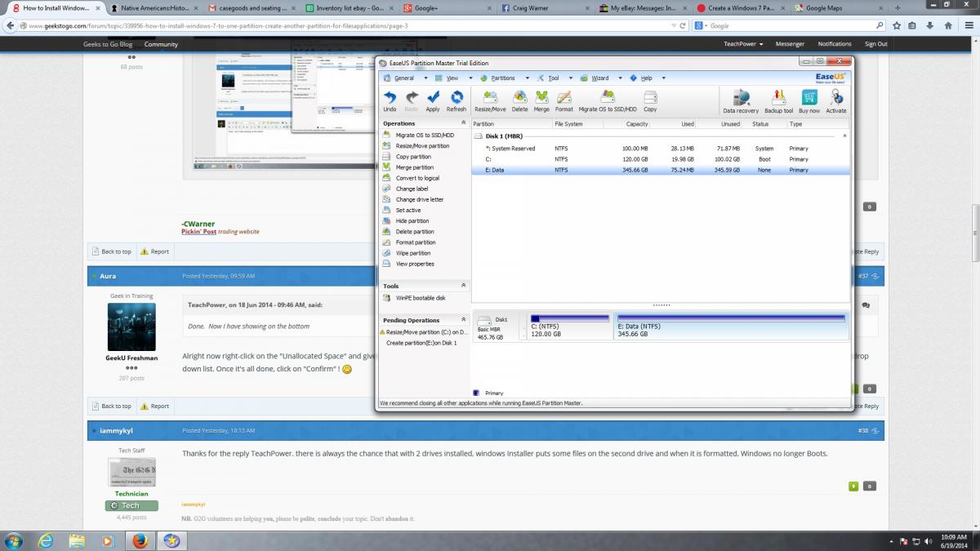
Task: Click the Activate key icon
Action: coord(836,102)
